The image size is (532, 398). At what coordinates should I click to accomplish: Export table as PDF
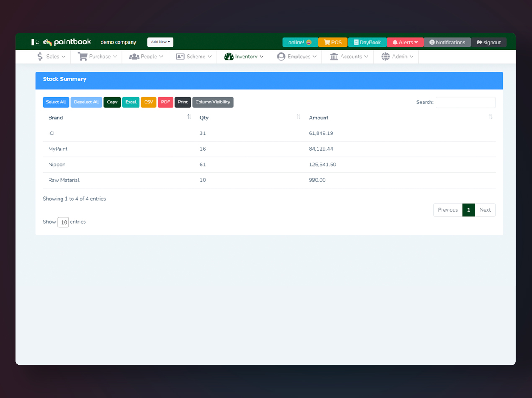165,102
